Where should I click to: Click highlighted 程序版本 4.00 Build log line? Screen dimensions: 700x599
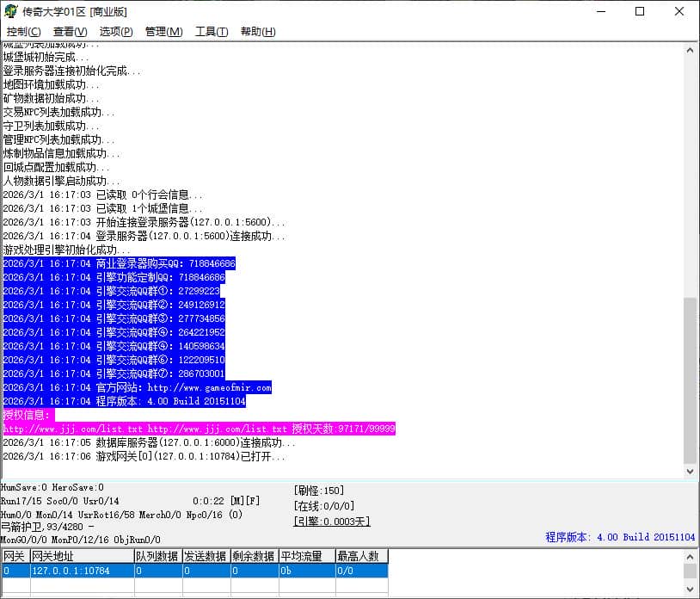[x=124, y=401]
